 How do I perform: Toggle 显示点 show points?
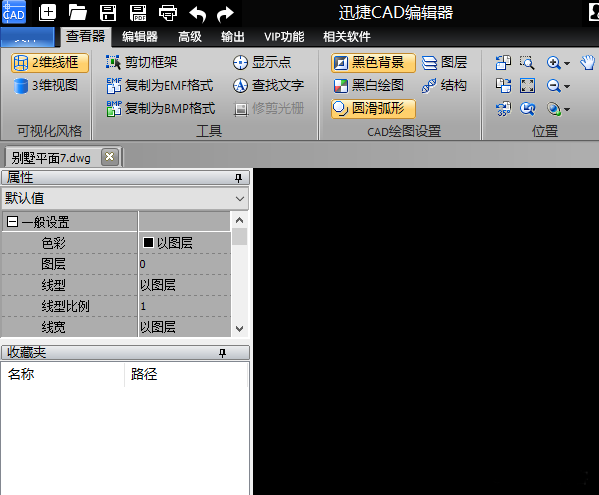point(262,62)
